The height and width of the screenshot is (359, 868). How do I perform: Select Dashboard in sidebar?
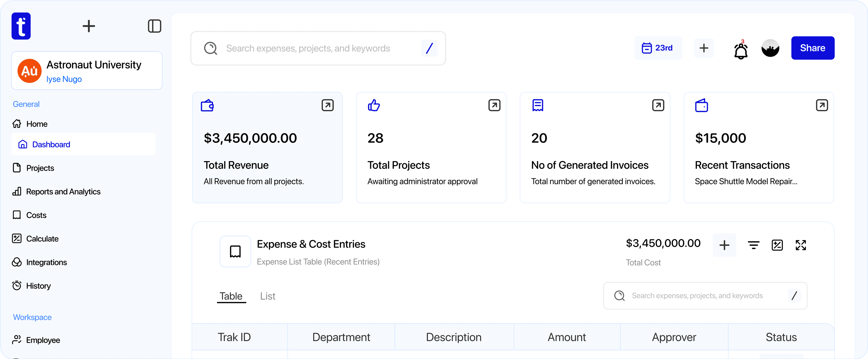point(84,144)
